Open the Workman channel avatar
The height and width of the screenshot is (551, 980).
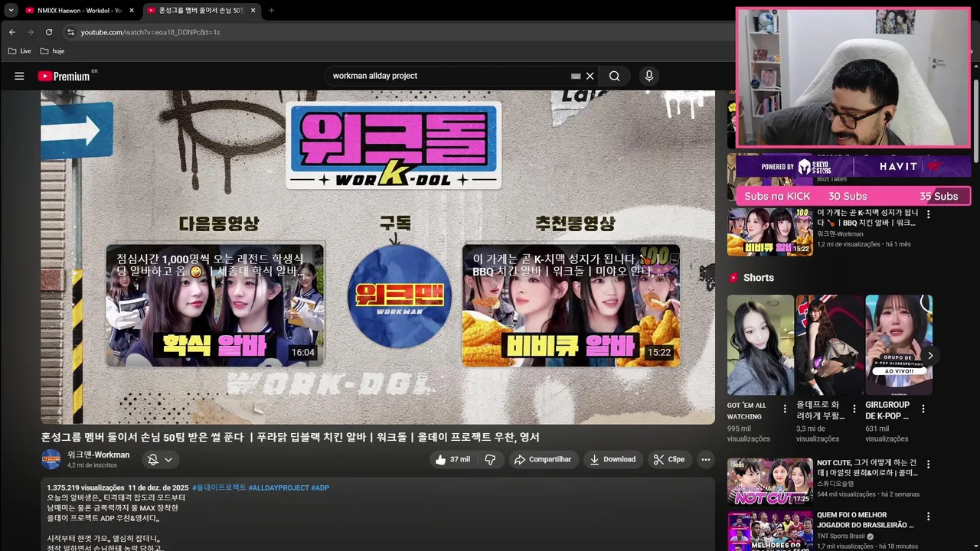[51, 459]
